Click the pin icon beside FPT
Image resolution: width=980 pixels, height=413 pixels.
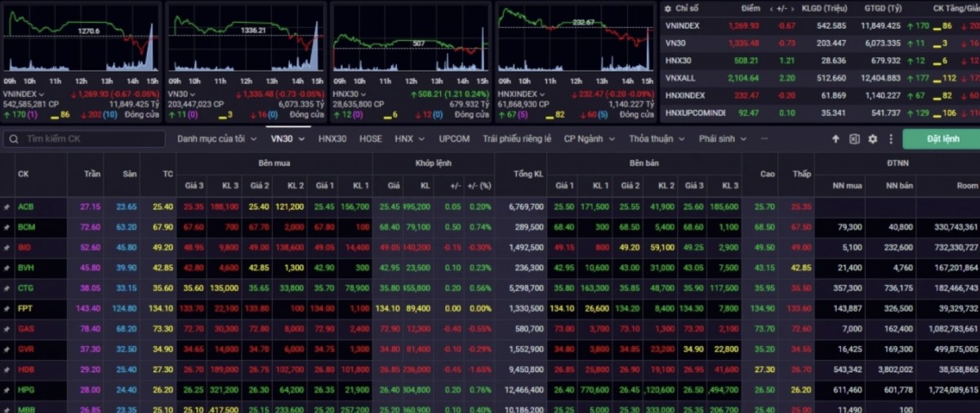point(7,309)
